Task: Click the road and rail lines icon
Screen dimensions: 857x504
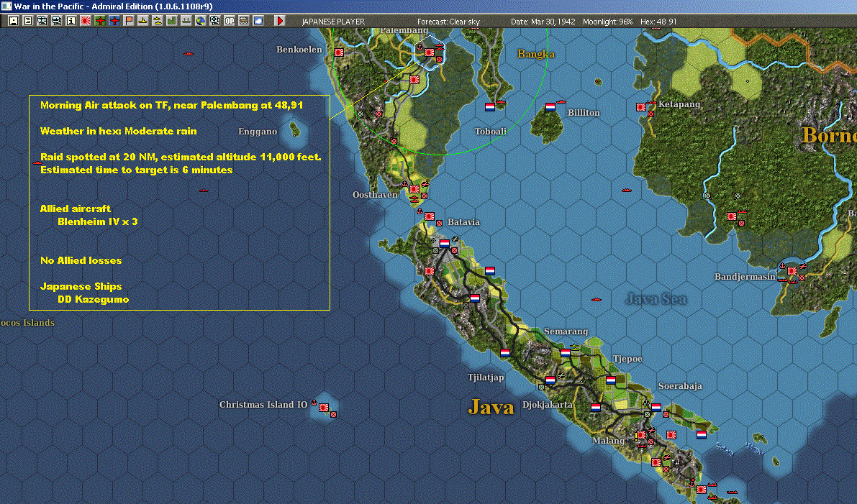Action: 244,21
